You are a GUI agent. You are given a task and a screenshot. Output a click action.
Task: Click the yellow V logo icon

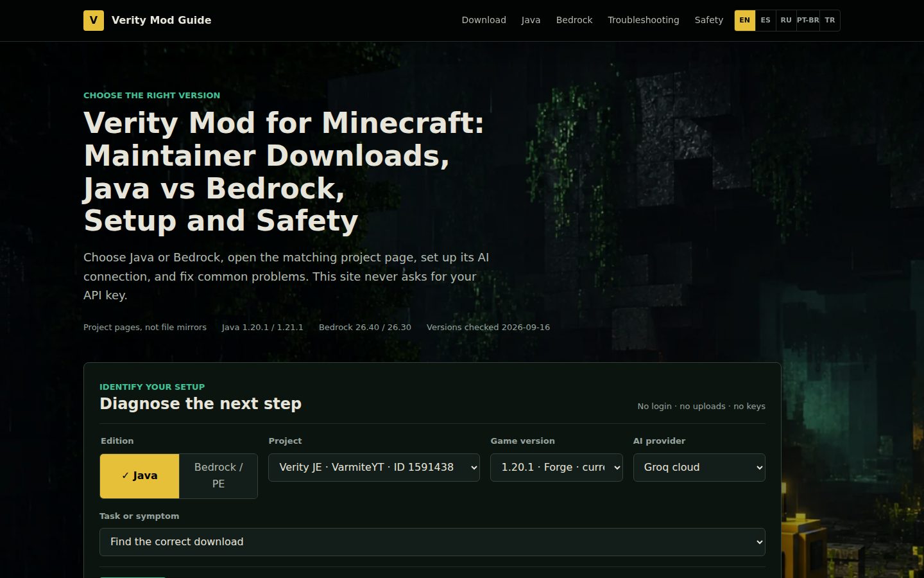pyautogui.click(x=94, y=21)
